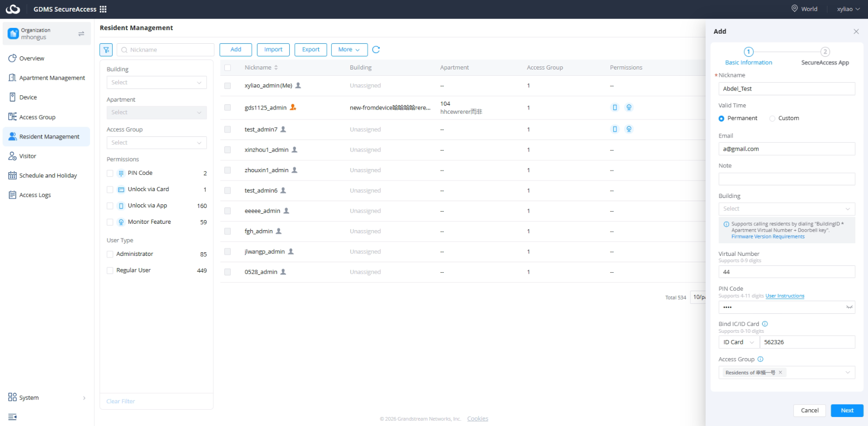Check the Unlock via App filter
This screenshot has width=868, height=426.
click(110, 206)
